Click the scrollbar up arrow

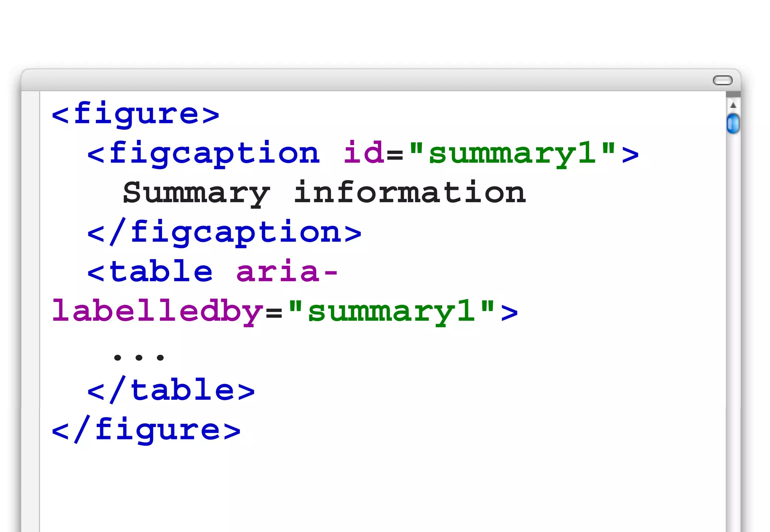(x=733, y=105)
